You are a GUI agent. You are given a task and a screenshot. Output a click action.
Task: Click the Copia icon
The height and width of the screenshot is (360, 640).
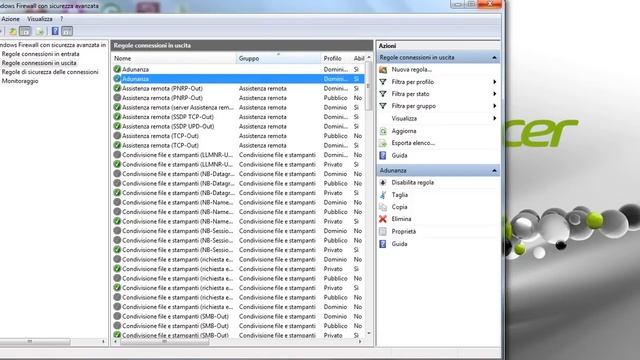click(x=383, y=207)
